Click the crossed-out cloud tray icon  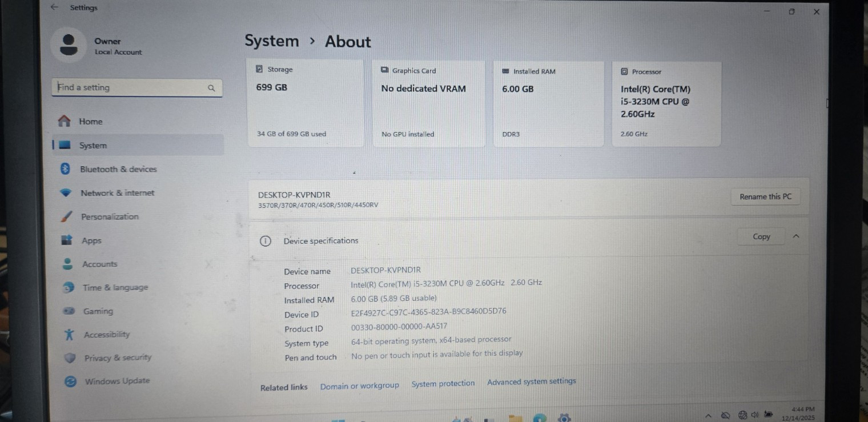725,415
